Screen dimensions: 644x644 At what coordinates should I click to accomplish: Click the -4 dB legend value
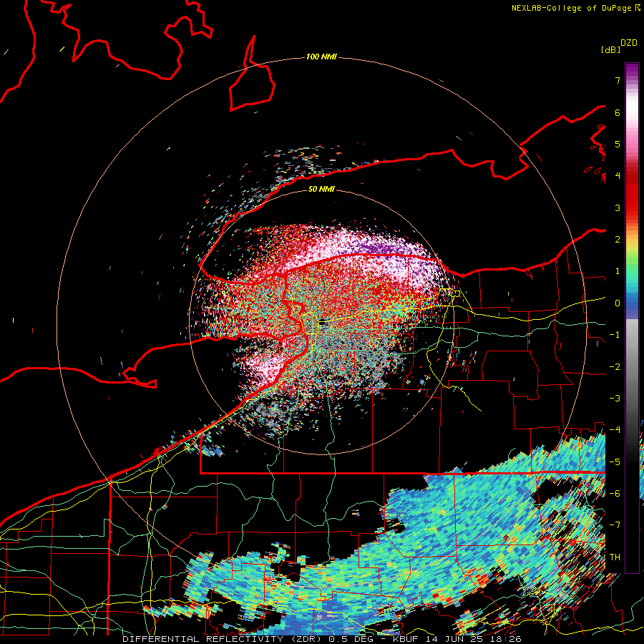(x=615, y=429)
